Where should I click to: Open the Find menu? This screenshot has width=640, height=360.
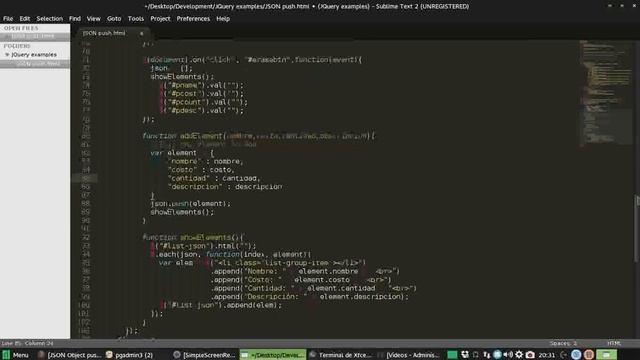tap(75, 19)
